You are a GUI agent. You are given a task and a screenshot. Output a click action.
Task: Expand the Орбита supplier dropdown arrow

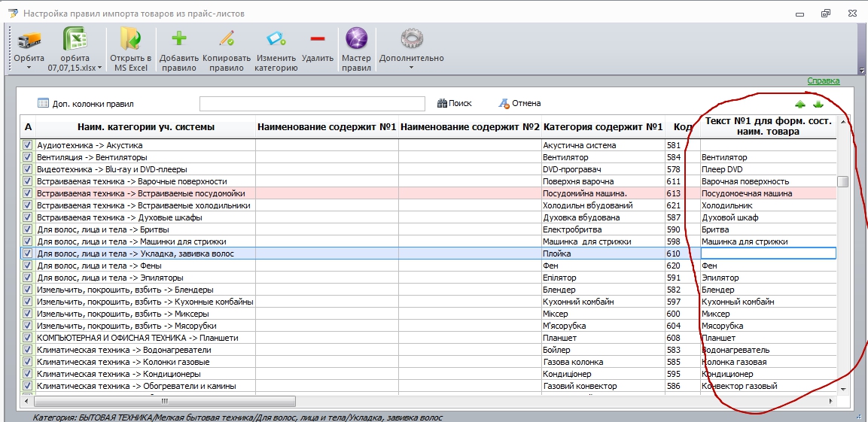click(x=29, y=68)
